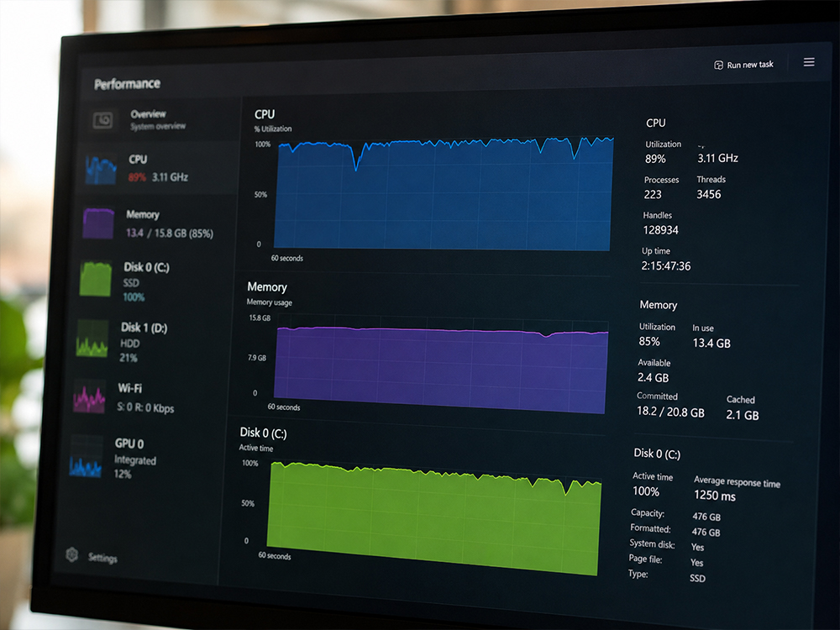Click the Processes value 223
This screenshot has height=630, width=840.
click(653, 195)
